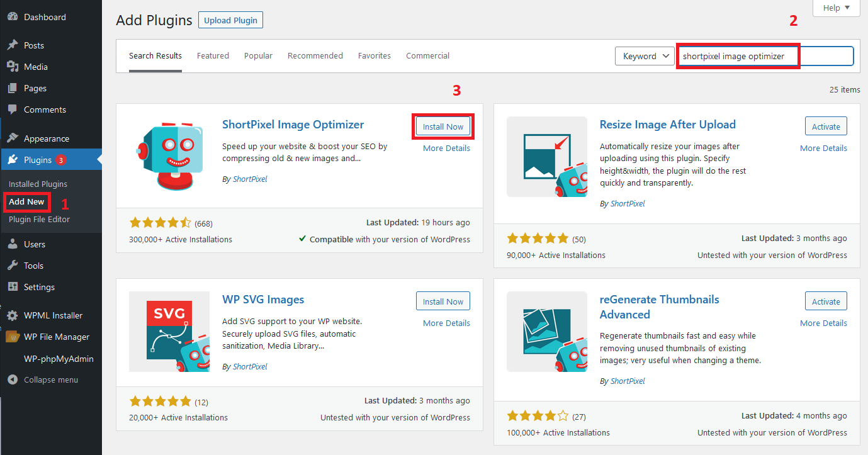Click the Comments speech bubble icon
The width and height of the screenshot is (868, 455).
click(x=12, y=110)
